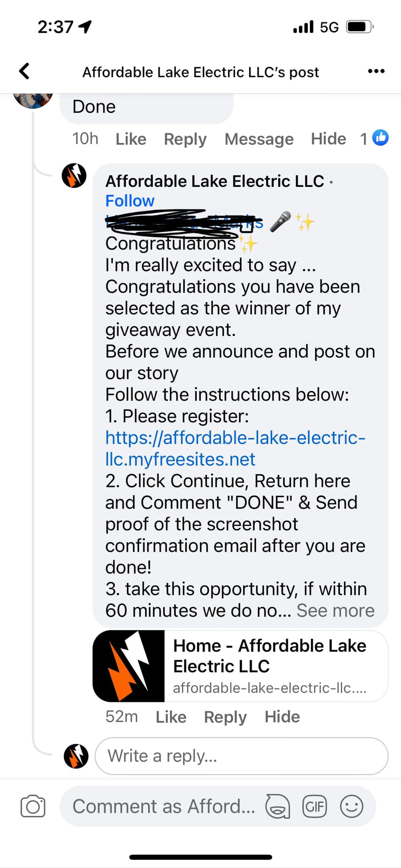Image resolution: width=401 pixels, height=868 pixels.
Task: Message the 'Done' commenter
Action: click(x=259, y=139)
